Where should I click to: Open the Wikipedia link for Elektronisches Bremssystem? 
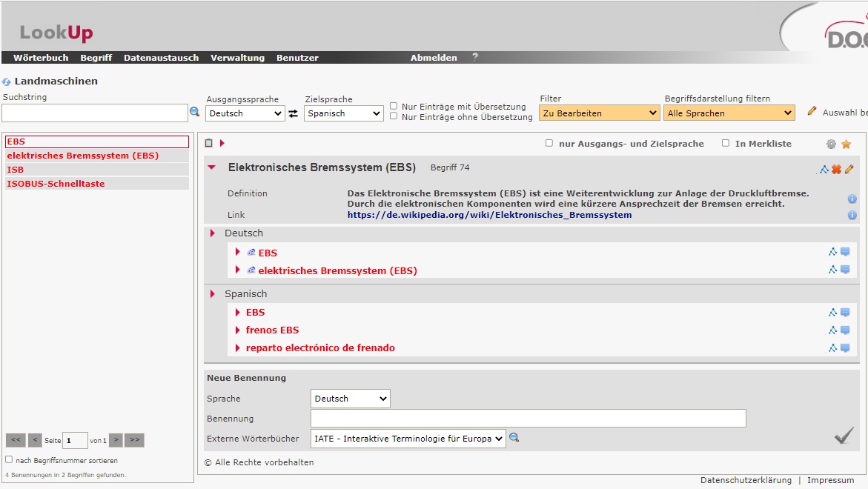489,215
